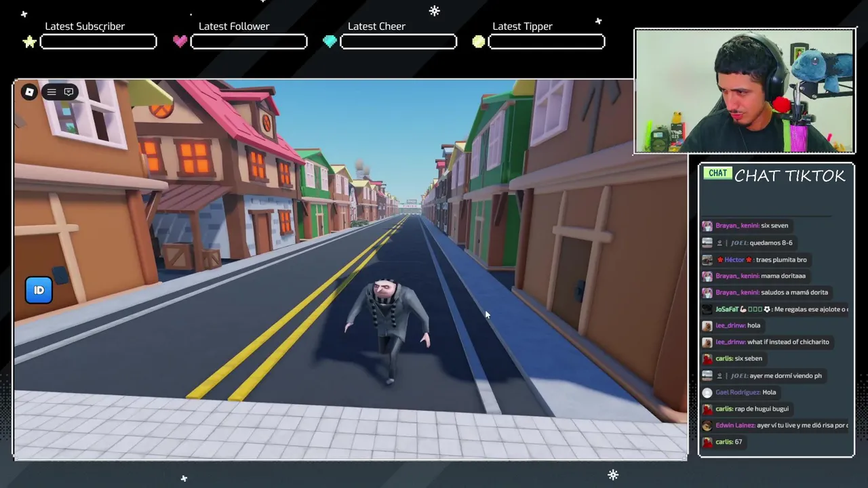
Task: Click Héctor avatar in chat
Action: pyautogui.click(x=707, y=260)
